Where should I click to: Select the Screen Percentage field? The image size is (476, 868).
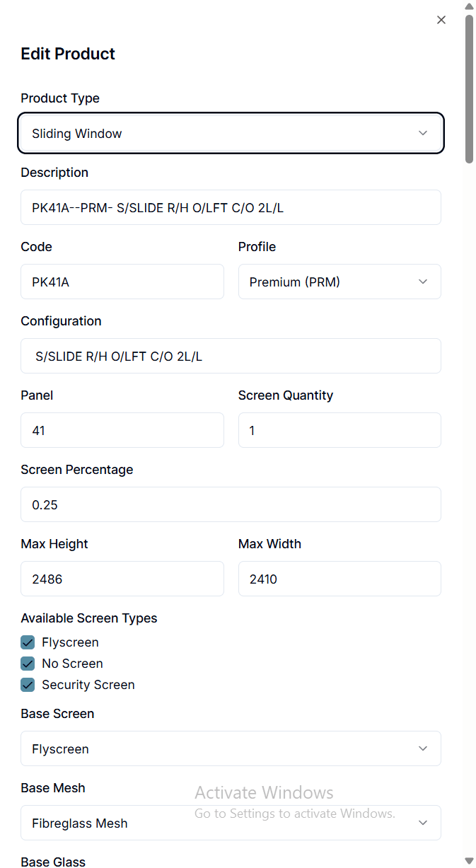tap(231, 504)
